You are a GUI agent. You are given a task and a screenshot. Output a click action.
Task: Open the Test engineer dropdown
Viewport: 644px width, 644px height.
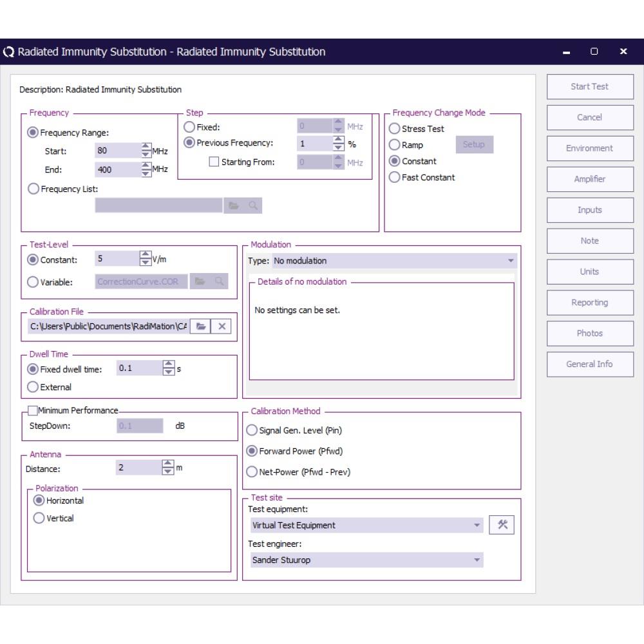(477, 560)
